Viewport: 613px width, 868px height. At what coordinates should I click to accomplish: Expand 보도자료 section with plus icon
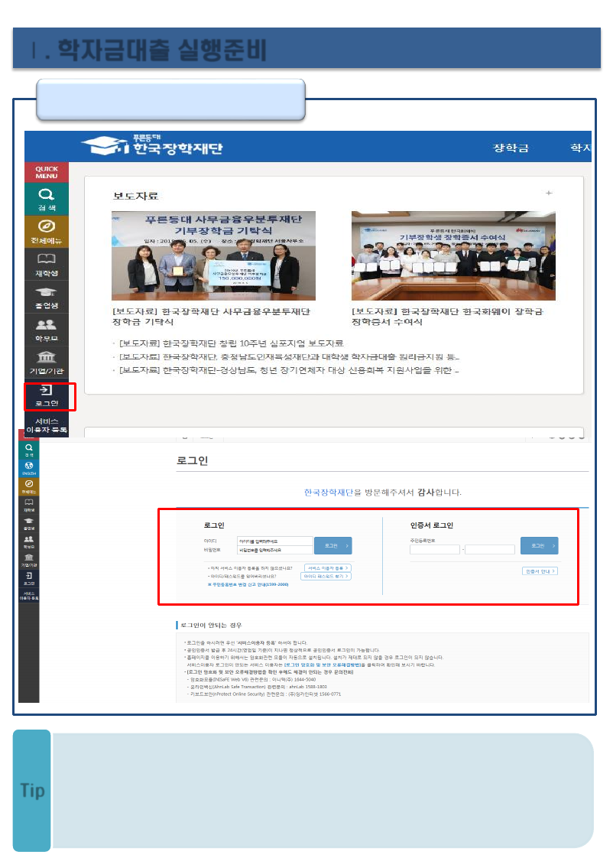549,193
